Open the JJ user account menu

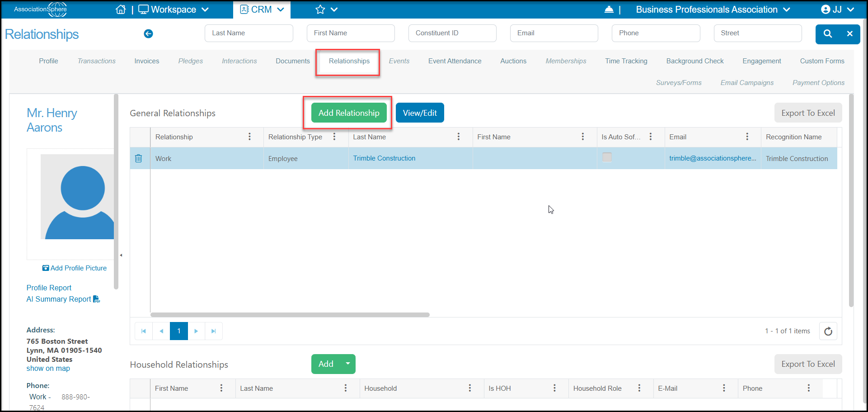click(x=837, y=9)
